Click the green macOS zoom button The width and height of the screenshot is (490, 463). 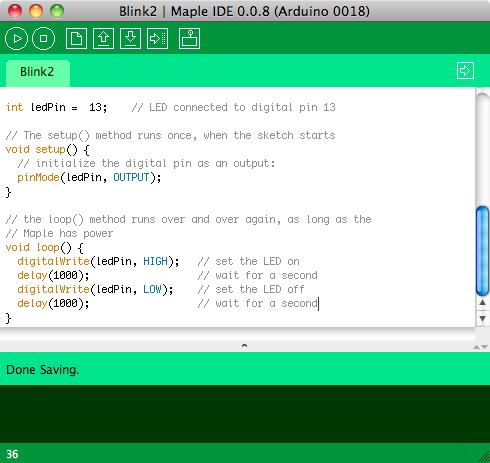(x=57, y=11)
